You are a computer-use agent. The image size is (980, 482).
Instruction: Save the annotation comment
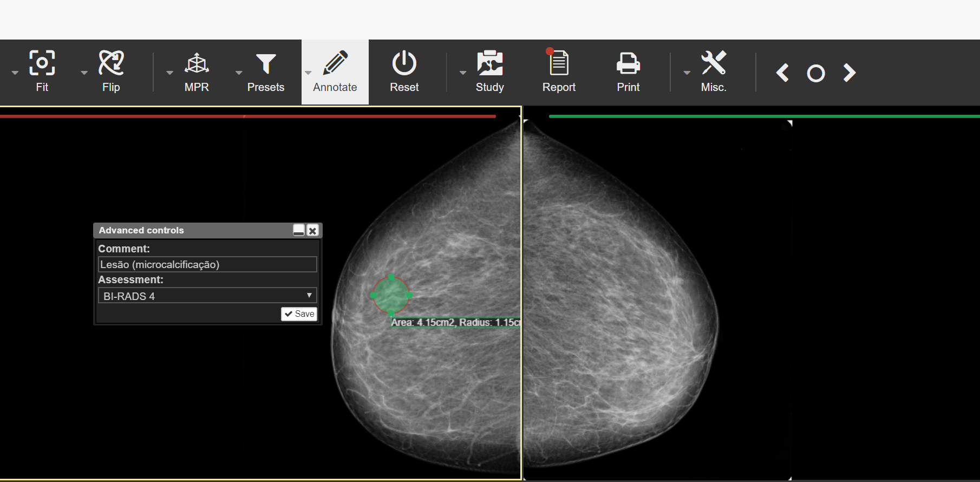299,314
